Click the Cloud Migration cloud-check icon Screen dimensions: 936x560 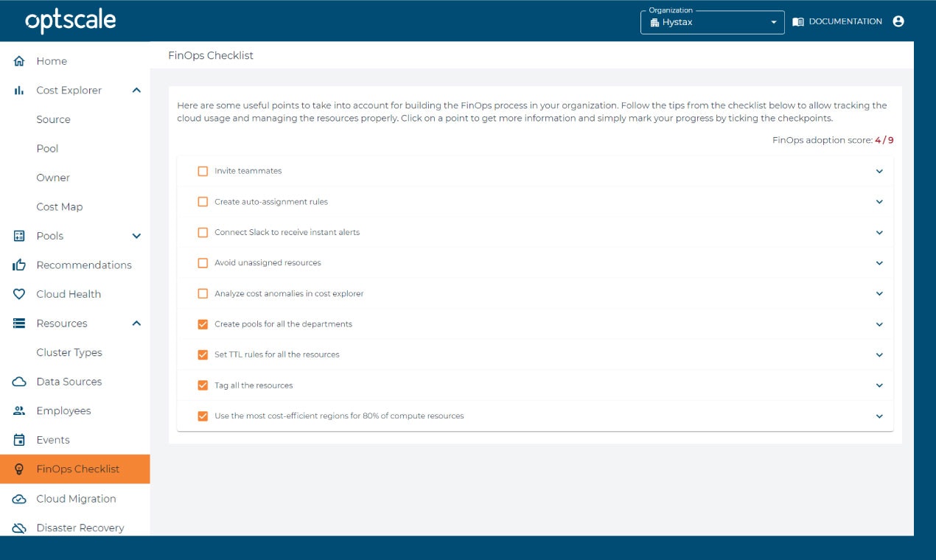pos(19,499)
